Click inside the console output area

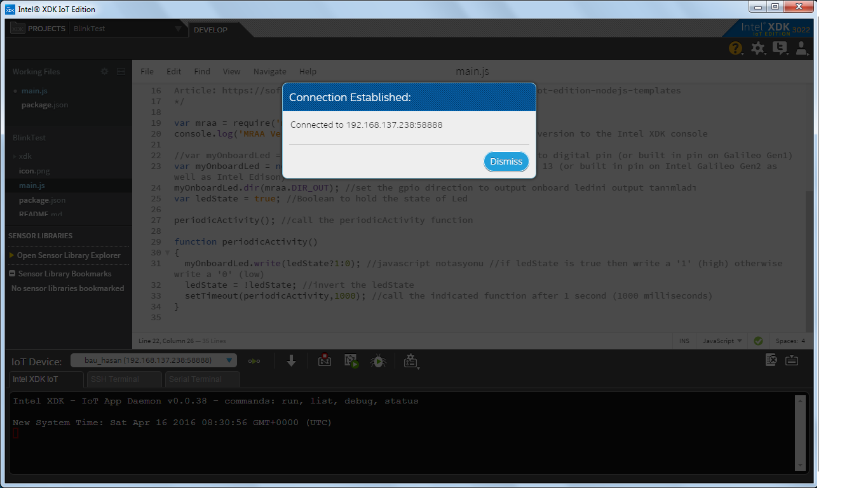point(403,434)
